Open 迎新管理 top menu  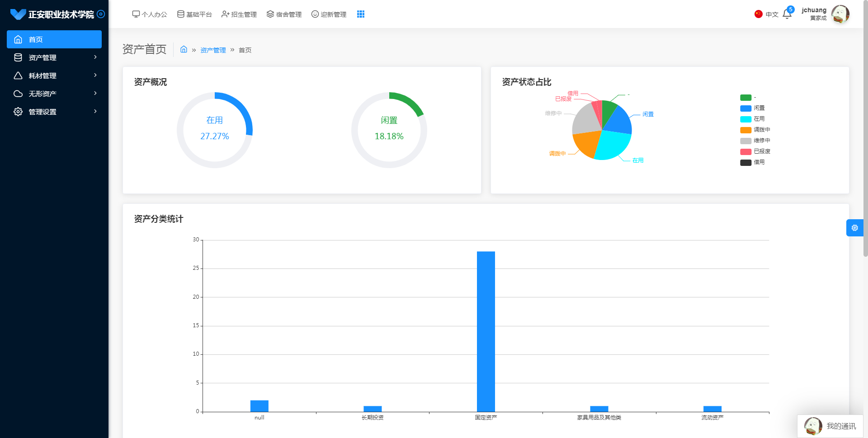tap(329, 14)
